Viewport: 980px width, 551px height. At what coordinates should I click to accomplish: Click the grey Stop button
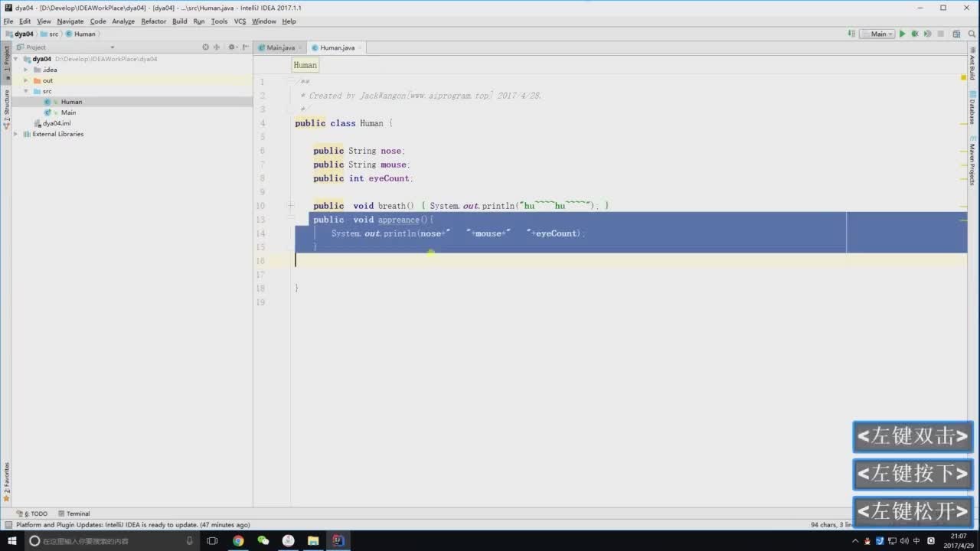point(940,34)
